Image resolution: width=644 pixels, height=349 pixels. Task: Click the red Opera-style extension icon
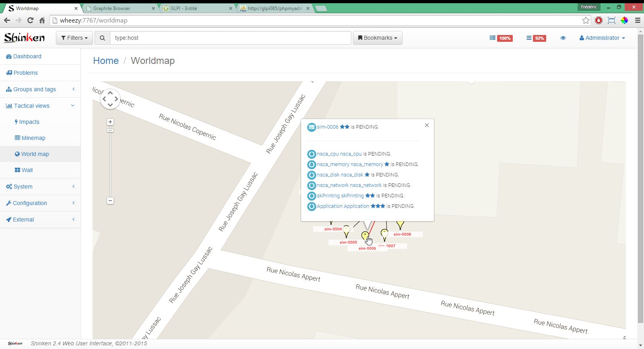599,20
